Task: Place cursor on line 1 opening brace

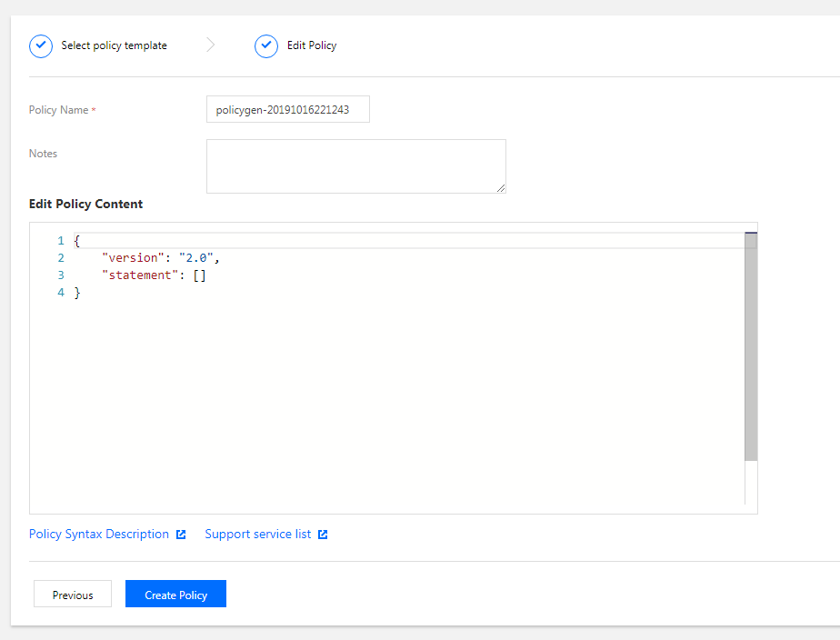Action: click(77, 241)
